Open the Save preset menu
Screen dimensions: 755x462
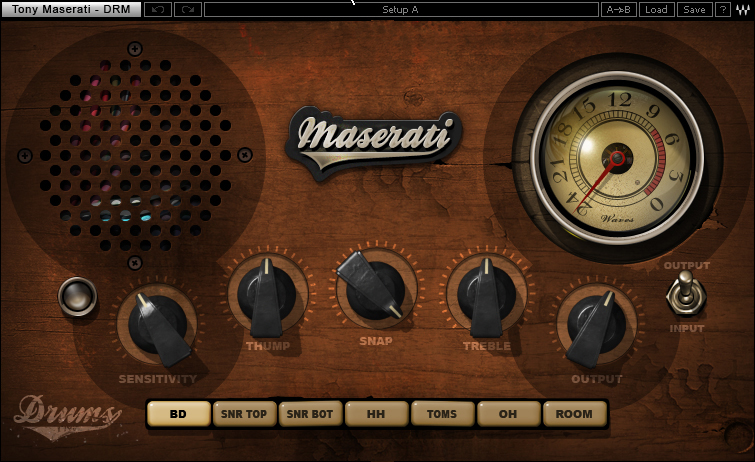(692, 10)
